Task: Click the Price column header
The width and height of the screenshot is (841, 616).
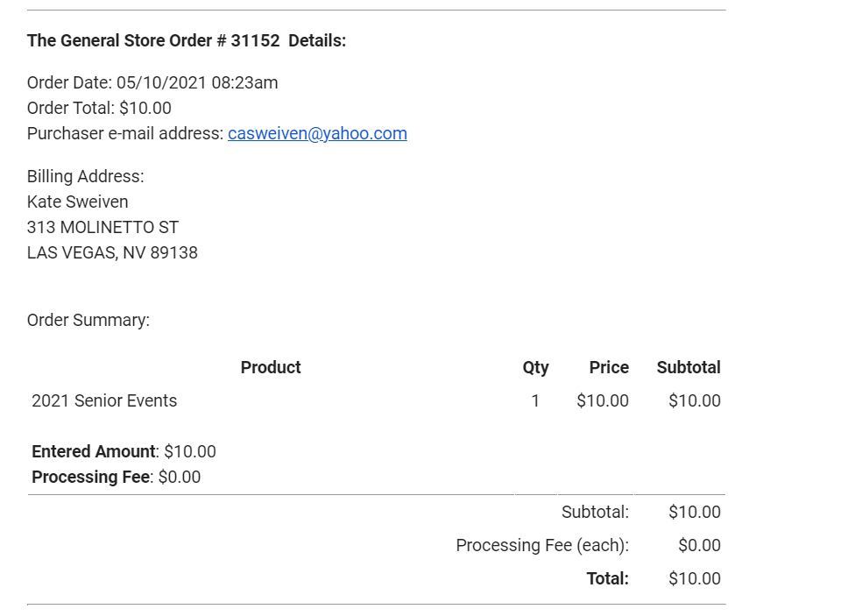Action: (609, 368)
